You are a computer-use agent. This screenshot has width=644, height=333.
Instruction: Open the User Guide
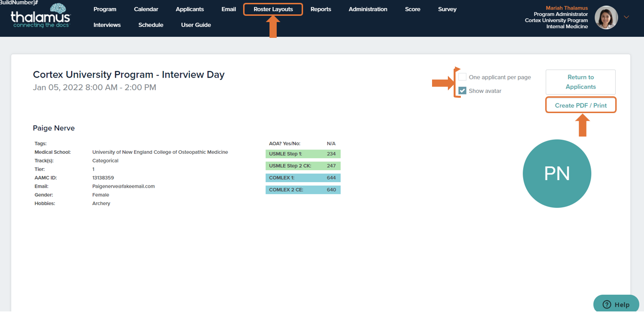[x=196, y=25]
